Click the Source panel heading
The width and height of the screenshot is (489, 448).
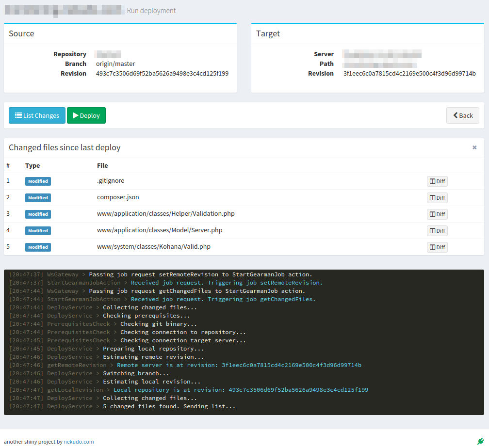21,33
